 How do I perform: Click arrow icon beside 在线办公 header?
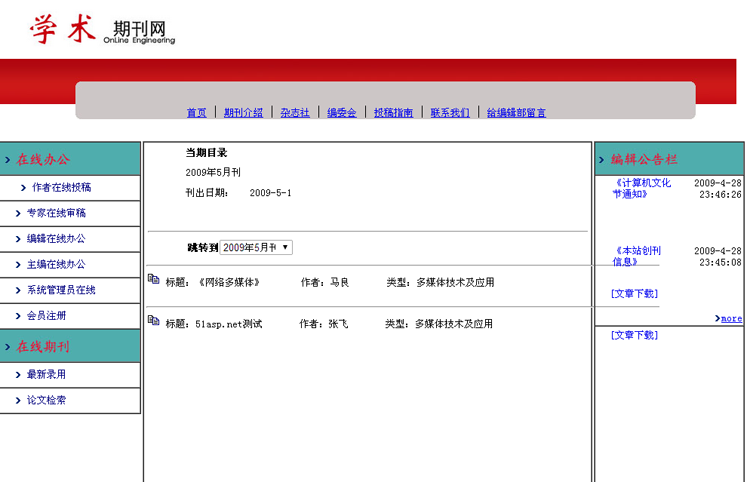point(8,160)
